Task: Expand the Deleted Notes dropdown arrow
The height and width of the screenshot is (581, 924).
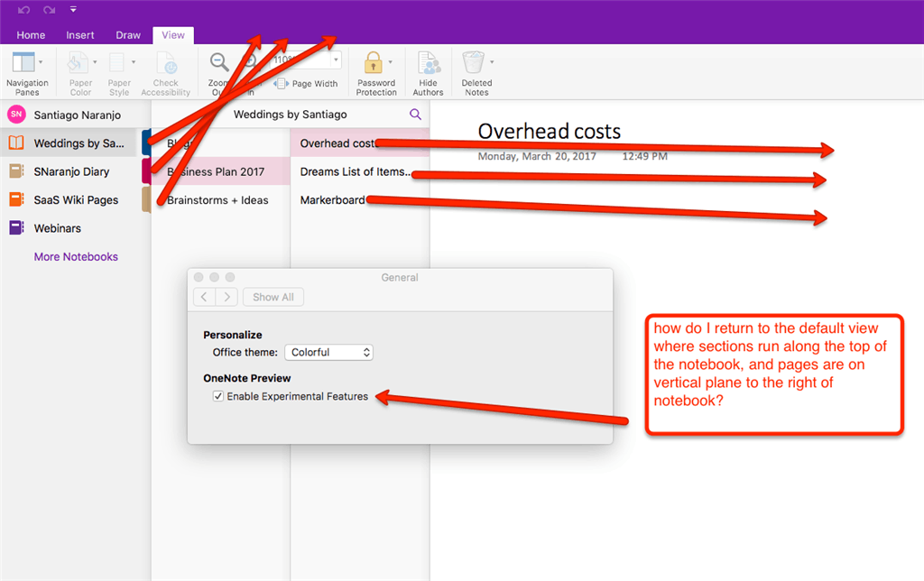Action: point(492,62)
